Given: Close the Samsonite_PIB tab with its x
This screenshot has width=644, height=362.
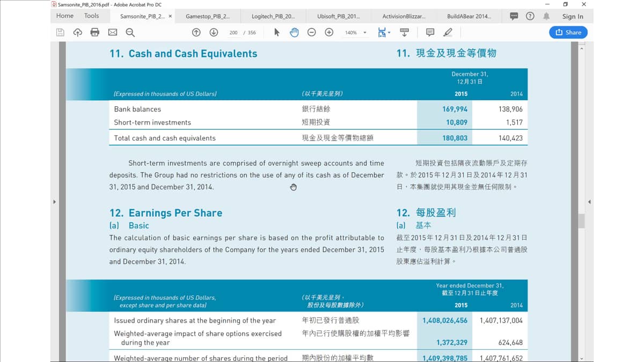Looking at the screenshot, I should [x=171, y=16].
